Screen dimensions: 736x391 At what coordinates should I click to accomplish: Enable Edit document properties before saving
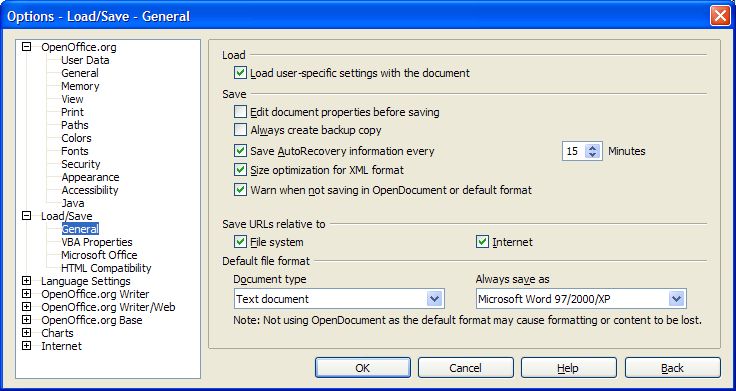tap(240, 112)
